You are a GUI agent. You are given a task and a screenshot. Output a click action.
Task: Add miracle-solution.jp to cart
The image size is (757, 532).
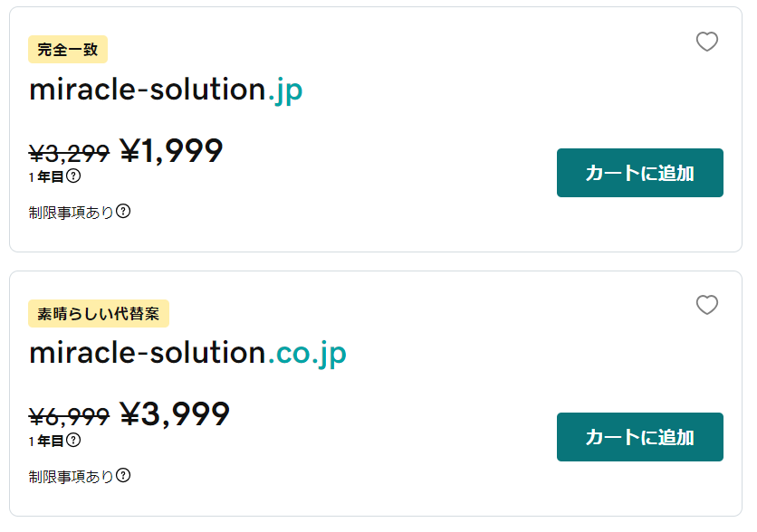coord(639,173)
